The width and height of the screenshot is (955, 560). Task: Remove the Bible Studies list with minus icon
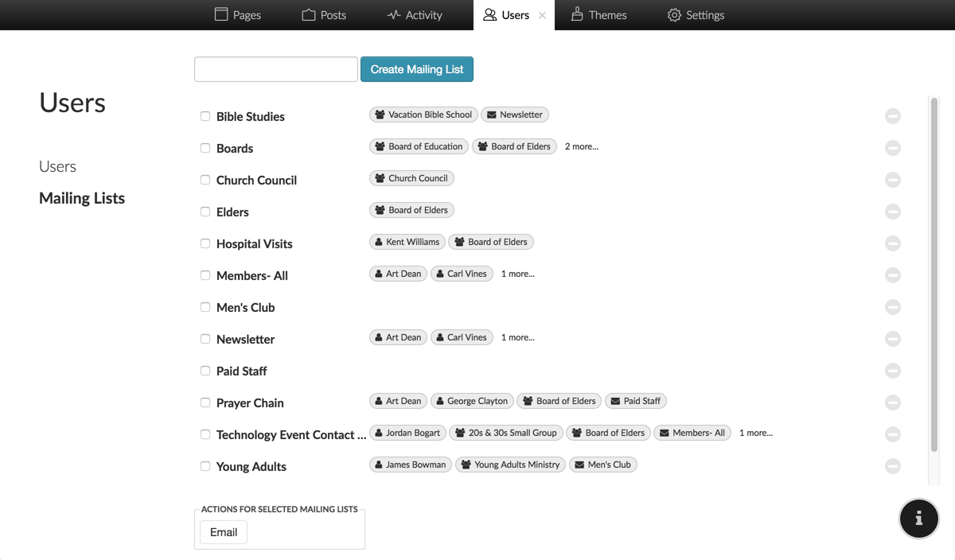click(x=892, y=116)
